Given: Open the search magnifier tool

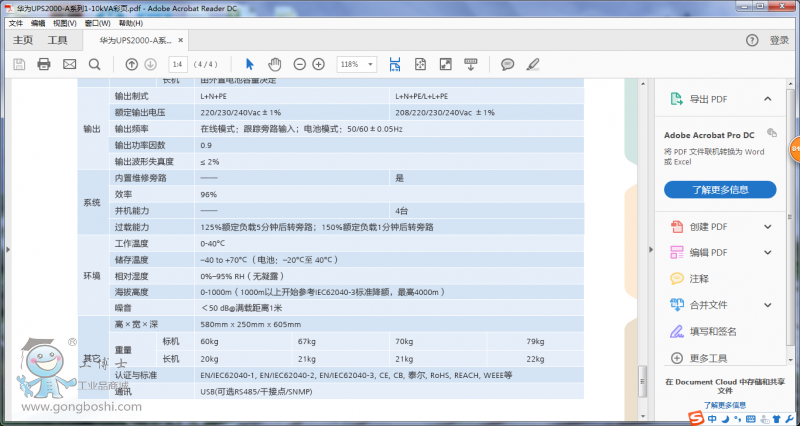Looking at the screenshot, I should (x=94, y=64).
